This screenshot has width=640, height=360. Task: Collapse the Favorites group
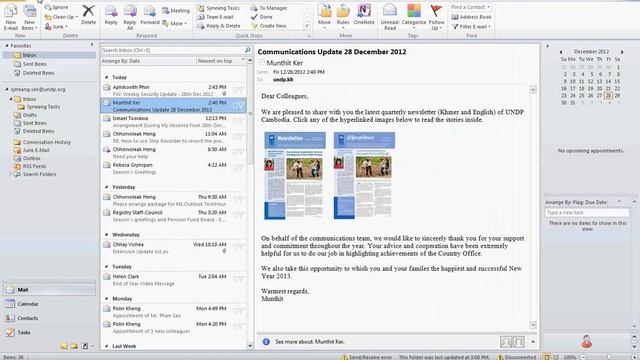pos(7,46)
